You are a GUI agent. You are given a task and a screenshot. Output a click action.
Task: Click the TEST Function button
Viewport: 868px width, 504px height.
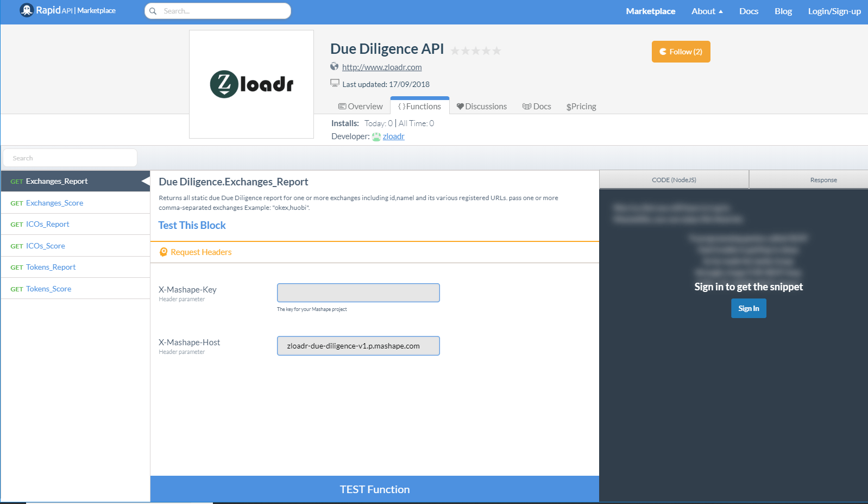375,489
